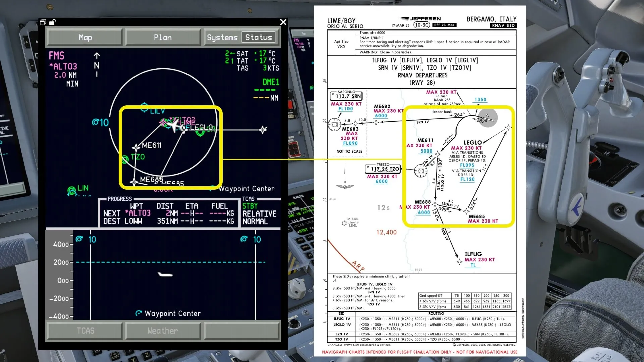
Task: Click the ME611 waypoint star symbol
Action: point(136,147)
